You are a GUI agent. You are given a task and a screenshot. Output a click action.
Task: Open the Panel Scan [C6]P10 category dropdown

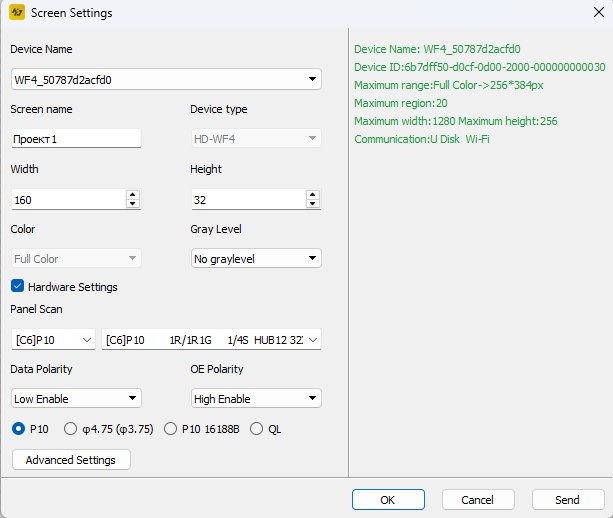(x=53, y=340)
